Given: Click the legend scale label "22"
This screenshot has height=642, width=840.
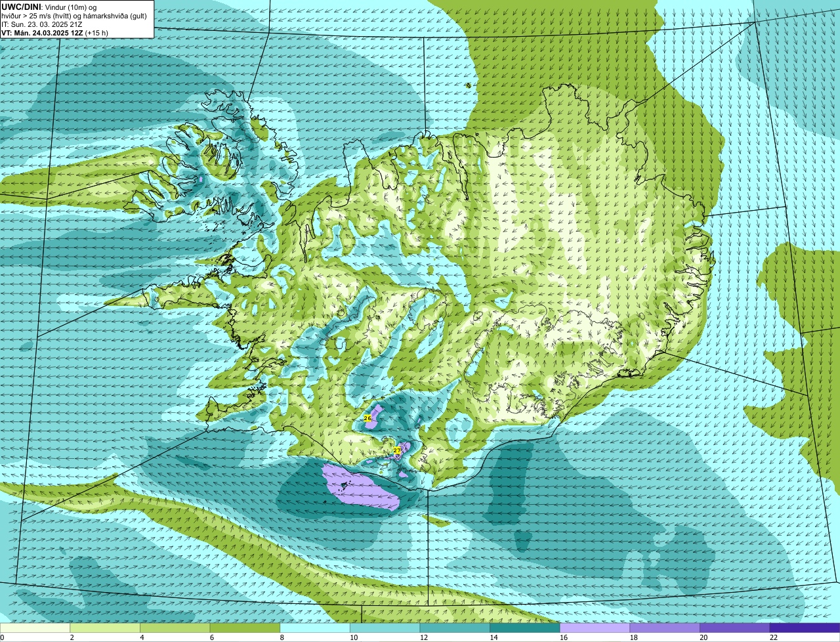Looking at the screenshot, I should [x=774, y=637].
